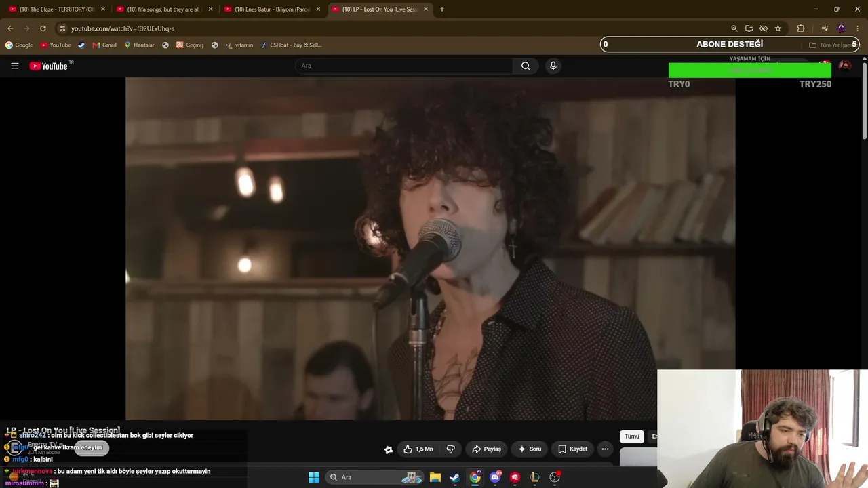Open the Gmail bookmark

tap(104, 45)
